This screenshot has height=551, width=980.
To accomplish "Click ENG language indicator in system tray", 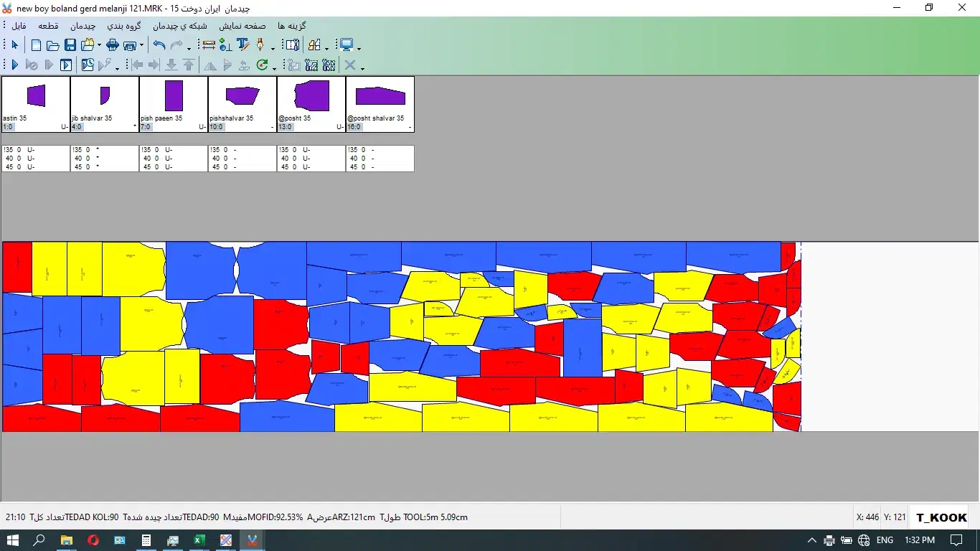I will point(885,540).
